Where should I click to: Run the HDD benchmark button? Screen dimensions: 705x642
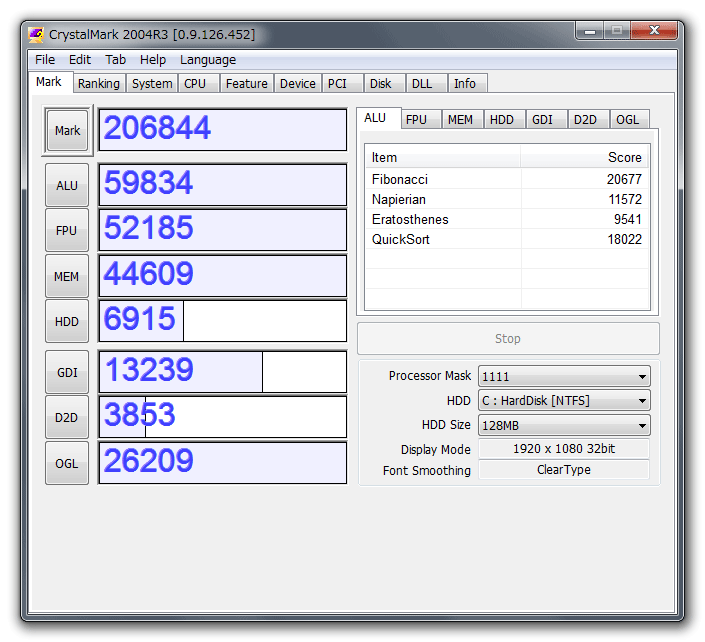tap(67, 321)
